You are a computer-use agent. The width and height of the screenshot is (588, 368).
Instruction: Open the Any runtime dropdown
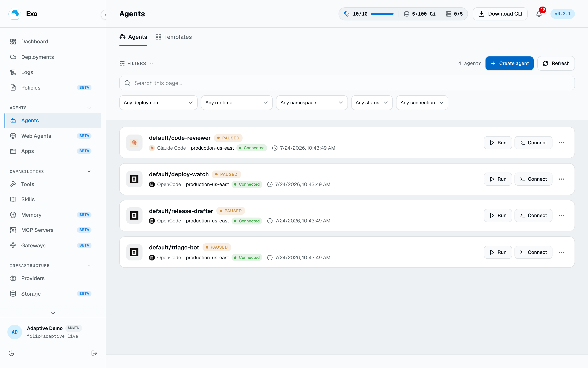[237, 103]
